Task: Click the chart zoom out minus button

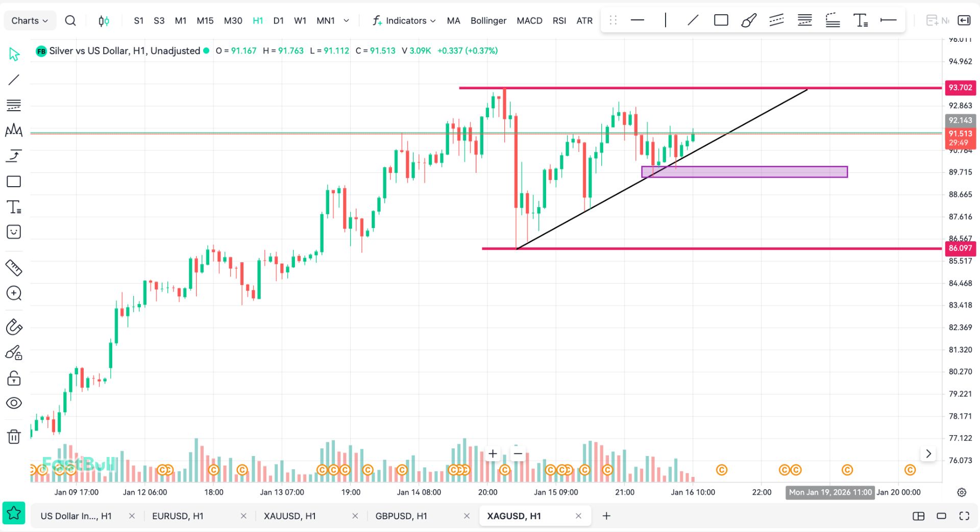Action: click(x=518, y=453)
